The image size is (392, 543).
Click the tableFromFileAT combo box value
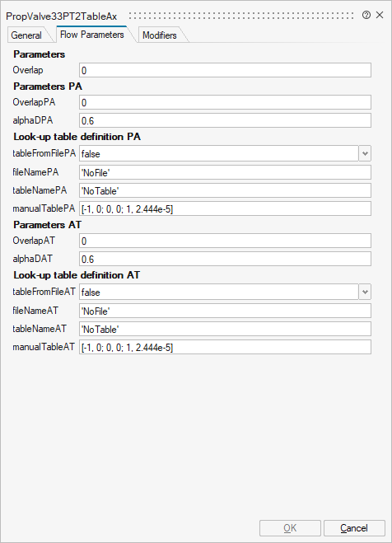(219, 292)
